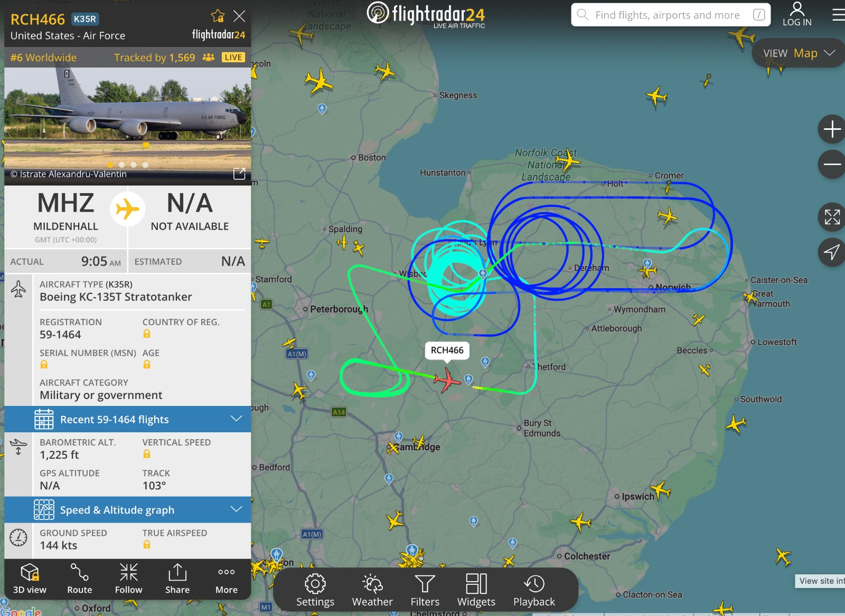
Task: Open the Weather layer options
Action: (372, 590)
